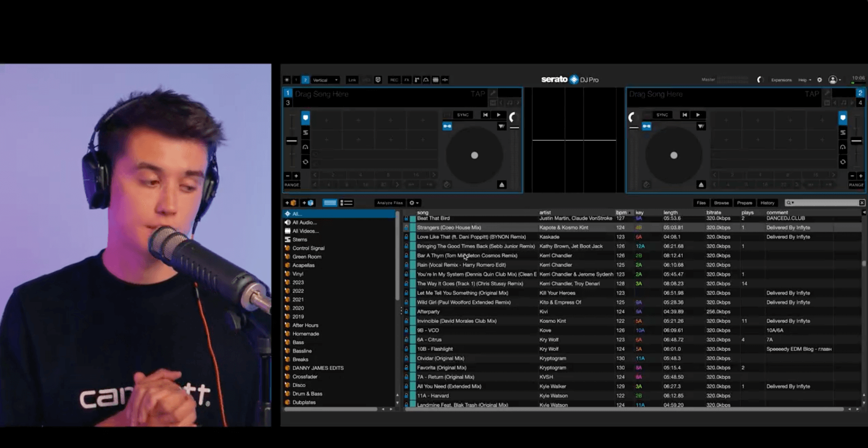The image size is (868, 448).
Task: Select headphone icon on deck 1 side strip
Action: click(306, 147)
